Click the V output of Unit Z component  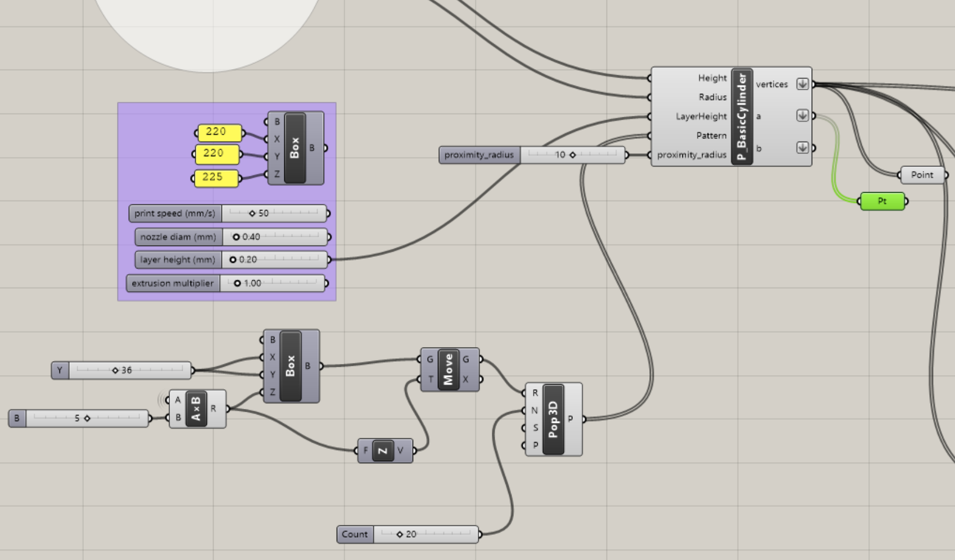(x=400, y=450)
